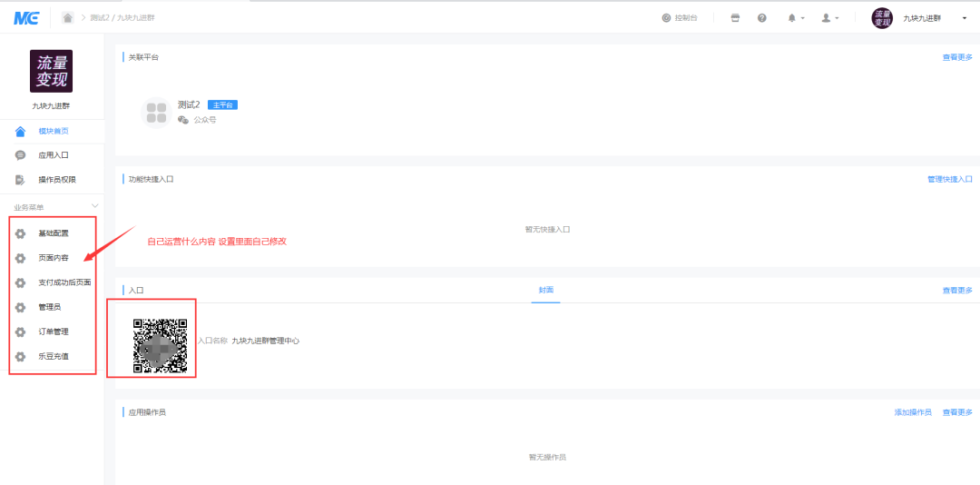980x485 pixels.
Task: Click the gear icon beside 基础配置
Action: coord(21,234)
